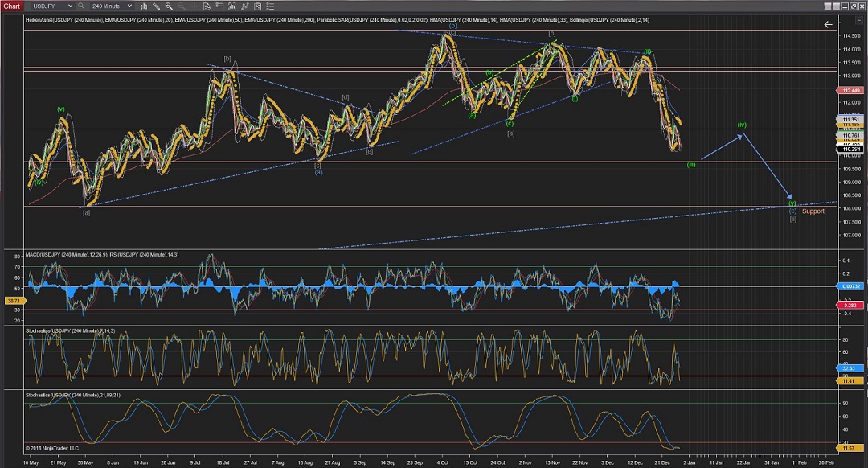Select the [b] label above July peak
This screenshot has height=468, width=868.
(x=227, y=59)
